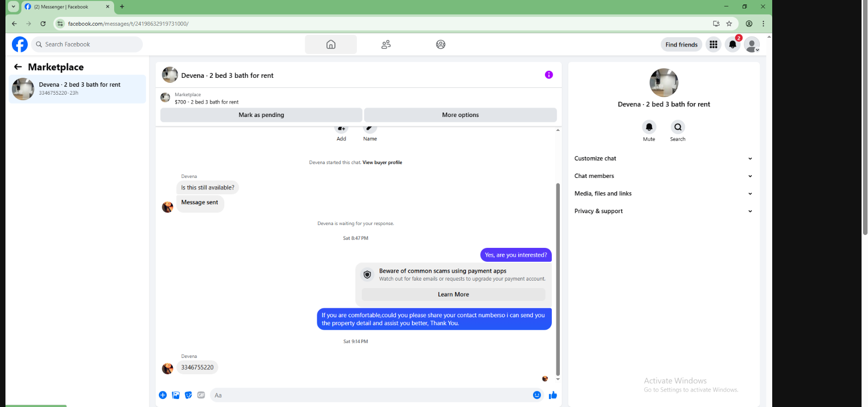This screenshot has height=407, width=868.
Task: Click the Add people icon in chat
Action: [341, 129]
